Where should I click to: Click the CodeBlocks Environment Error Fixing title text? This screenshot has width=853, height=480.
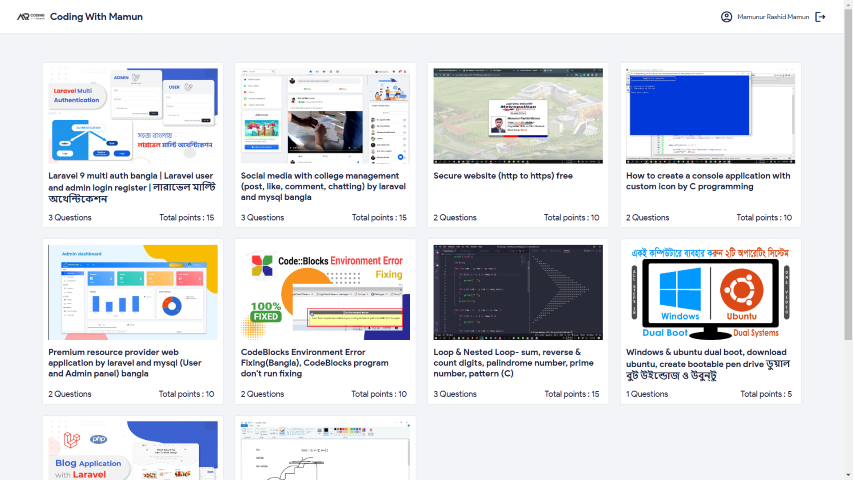[x=314, y=363]
